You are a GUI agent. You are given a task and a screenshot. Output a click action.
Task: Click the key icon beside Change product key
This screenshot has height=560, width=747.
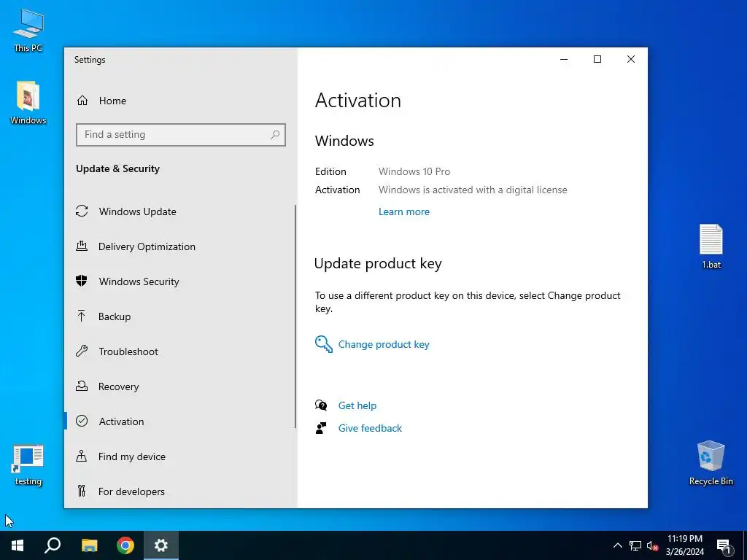(323, 344)
